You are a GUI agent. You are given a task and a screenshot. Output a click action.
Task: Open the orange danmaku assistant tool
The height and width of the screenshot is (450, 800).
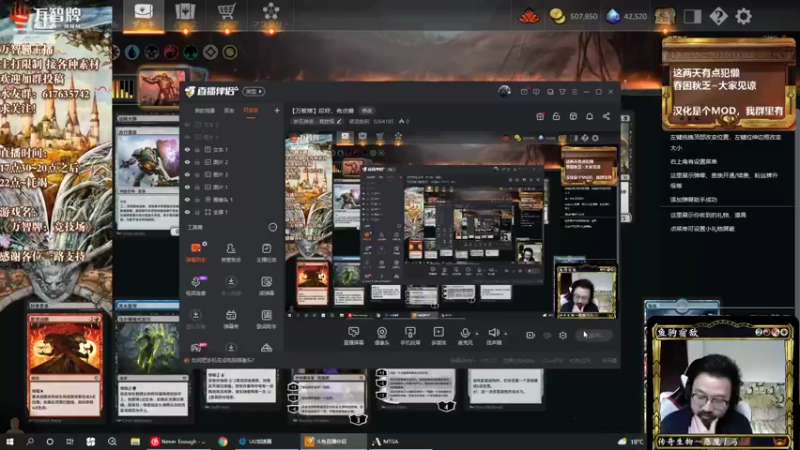196,253
